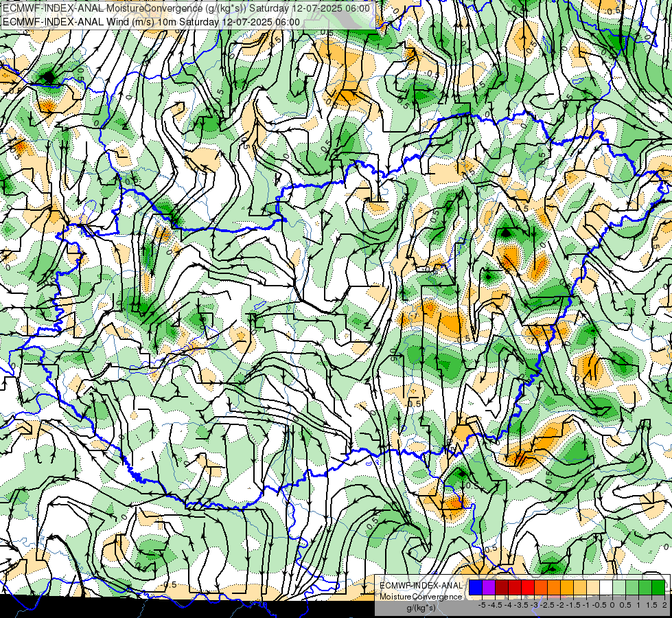Click the -4.5 tick label in legend
This screenshot has height=618, width=672.
(x=495, y=605)
